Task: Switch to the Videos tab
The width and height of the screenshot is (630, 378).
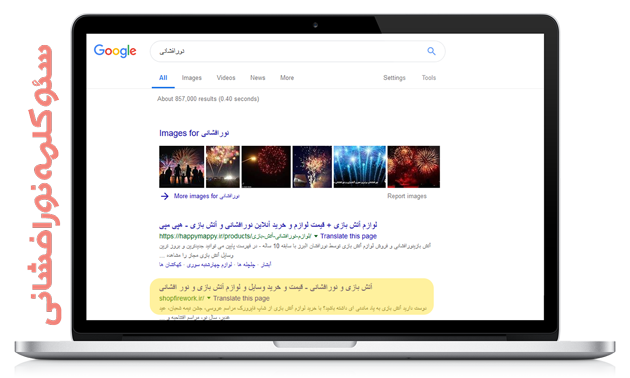Action: (226, 78)
